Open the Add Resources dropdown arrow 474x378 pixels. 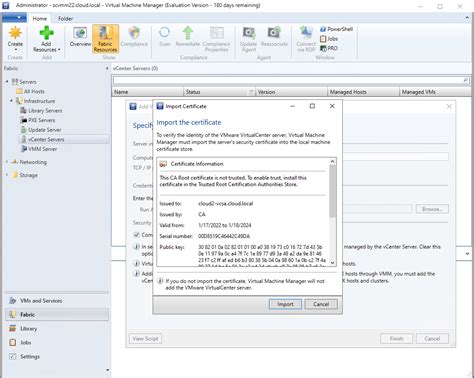pyautogui.click(x=59, y=50)
